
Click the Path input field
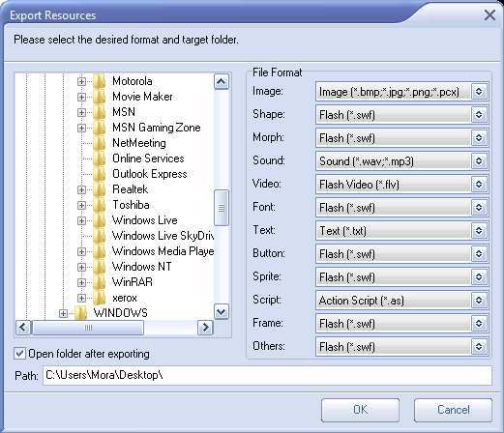click(x=267, y=375)
